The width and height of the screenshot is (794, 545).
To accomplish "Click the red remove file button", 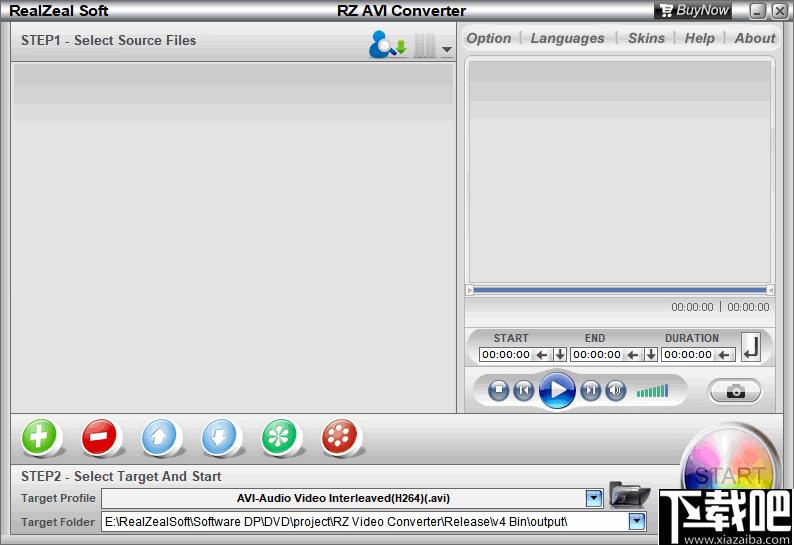I will pos(100,437).
